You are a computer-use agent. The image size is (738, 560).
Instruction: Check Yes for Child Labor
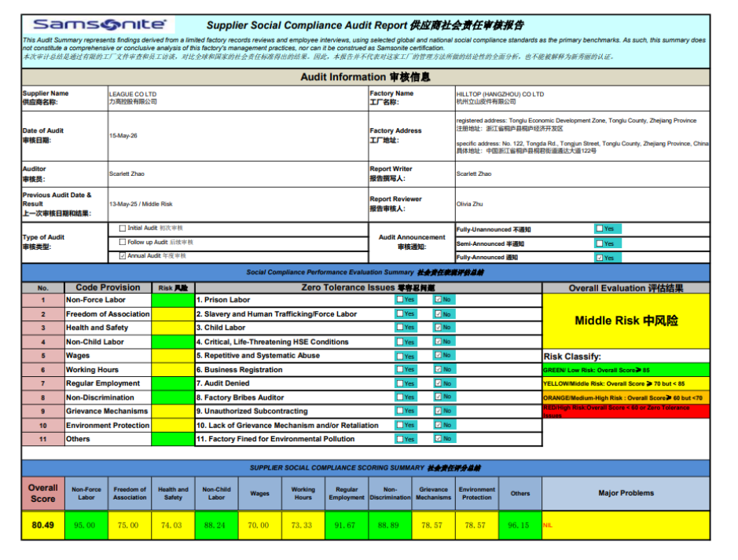pyautogui.click(x=400, y=328)
